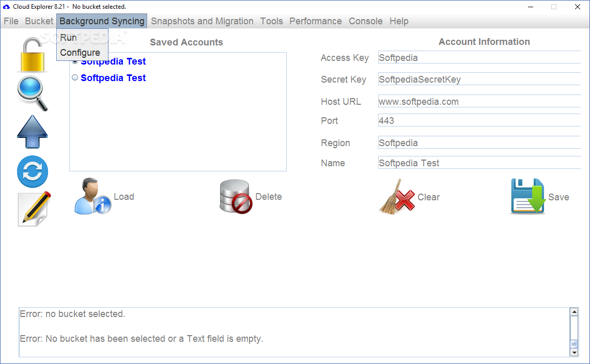Click the Delete button label
The width and height of the screenshot is (590, 364).
(x=268, y=197)
